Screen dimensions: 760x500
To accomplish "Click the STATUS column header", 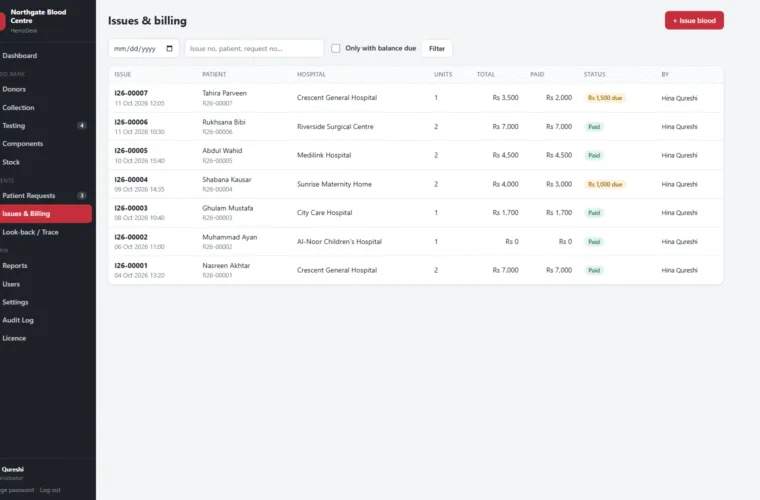I will (x=594, y=74).
